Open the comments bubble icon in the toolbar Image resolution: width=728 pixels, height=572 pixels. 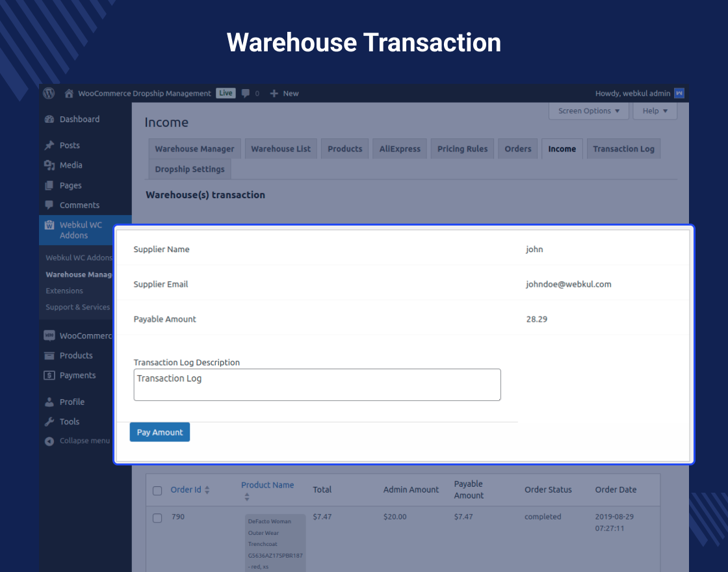point(244,93)
